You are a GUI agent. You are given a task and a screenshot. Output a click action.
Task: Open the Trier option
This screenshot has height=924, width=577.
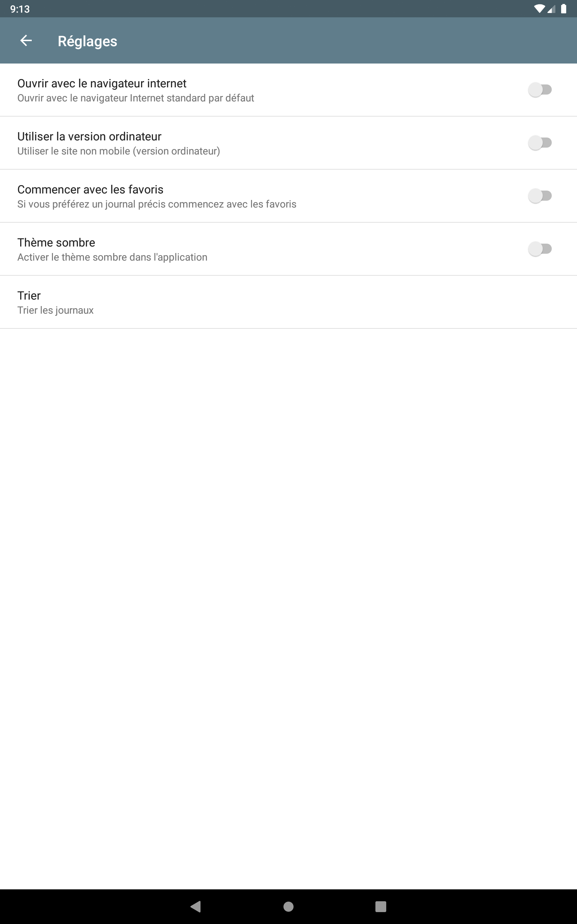(x=288, y=302)
